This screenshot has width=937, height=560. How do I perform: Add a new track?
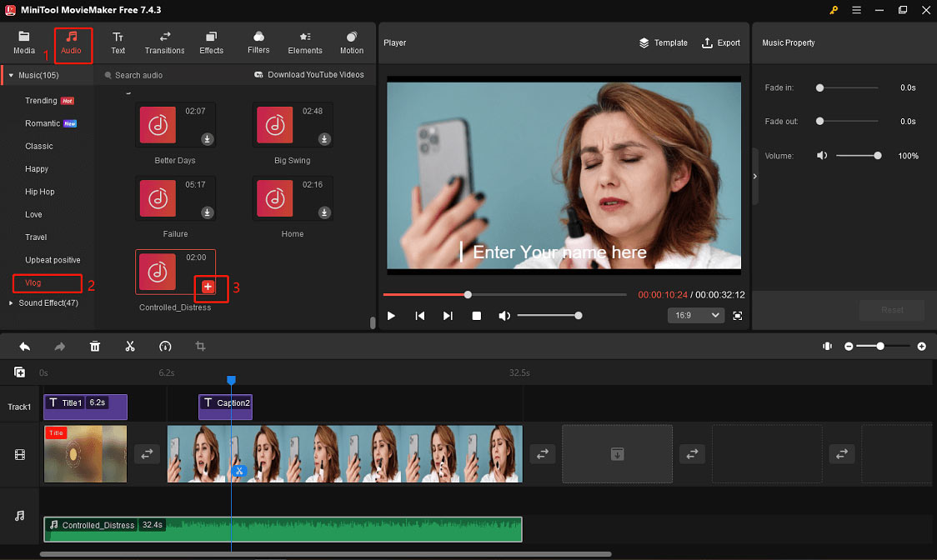pyautogui.click(x=20, y=372)
